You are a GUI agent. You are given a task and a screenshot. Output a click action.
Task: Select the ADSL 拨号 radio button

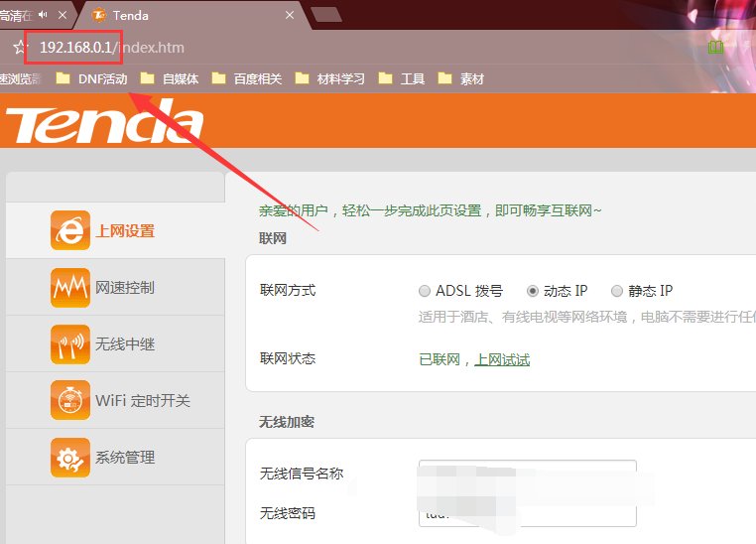tap(425, 291)
